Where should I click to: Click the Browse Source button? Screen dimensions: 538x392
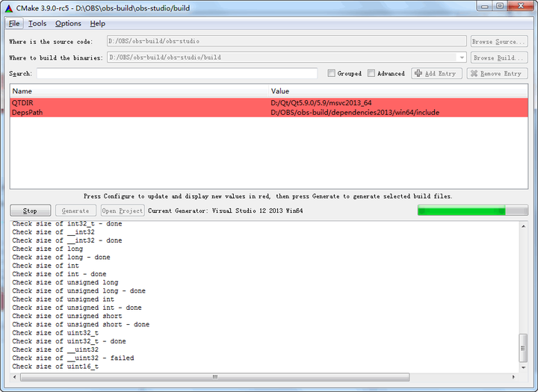click(499, 42)
